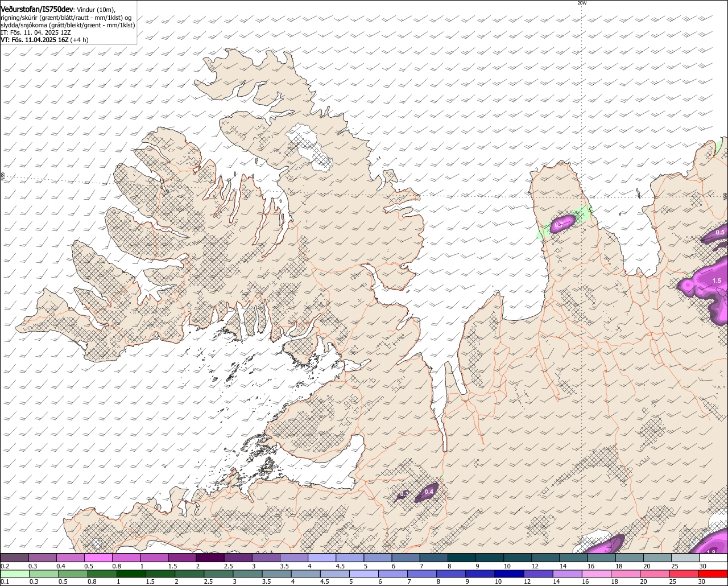Pick the pale green lower swatch starting at 0.1
The width and height of the screenshot is (728, 586).
15,574
